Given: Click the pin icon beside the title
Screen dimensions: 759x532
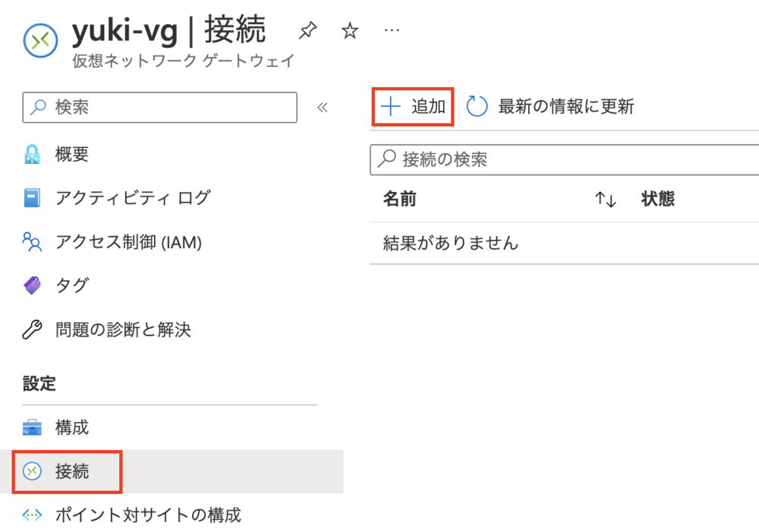Looking at the screenshot, I should pyautogui.click(x=307, y=31).
